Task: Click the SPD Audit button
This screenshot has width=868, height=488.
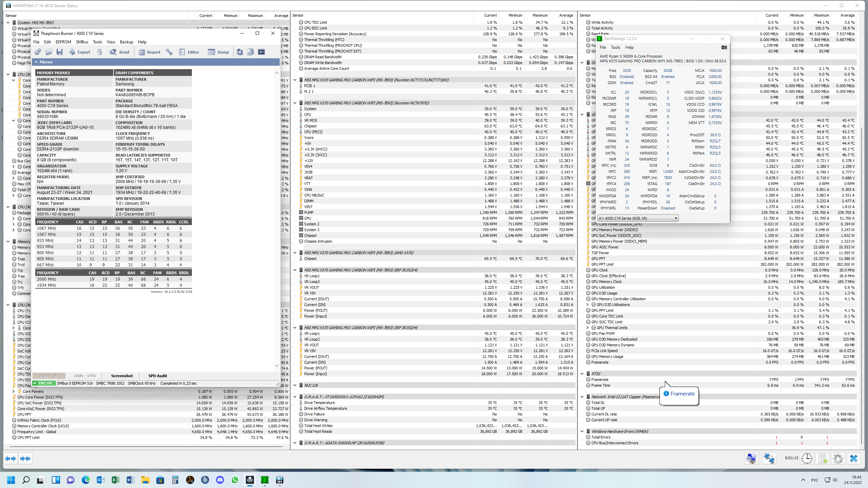Action: pyautogui.click(x=158, y=376)
